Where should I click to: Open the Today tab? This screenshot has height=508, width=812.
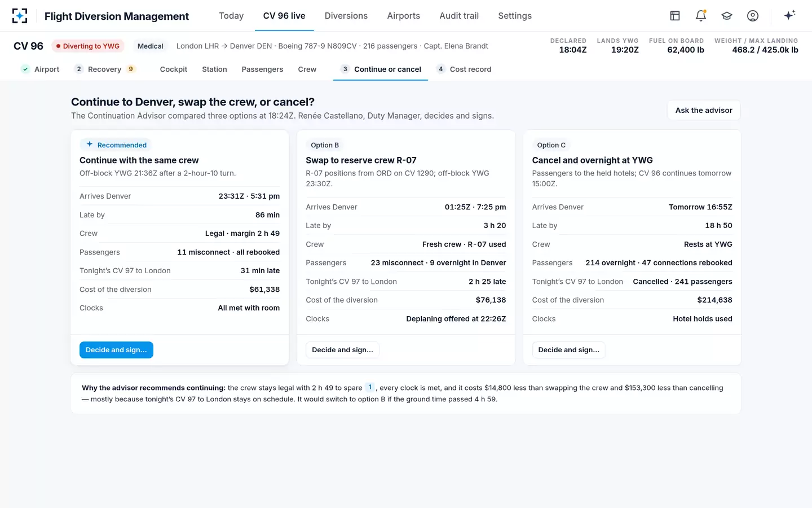pyautogui.click(x=231, y=16)
